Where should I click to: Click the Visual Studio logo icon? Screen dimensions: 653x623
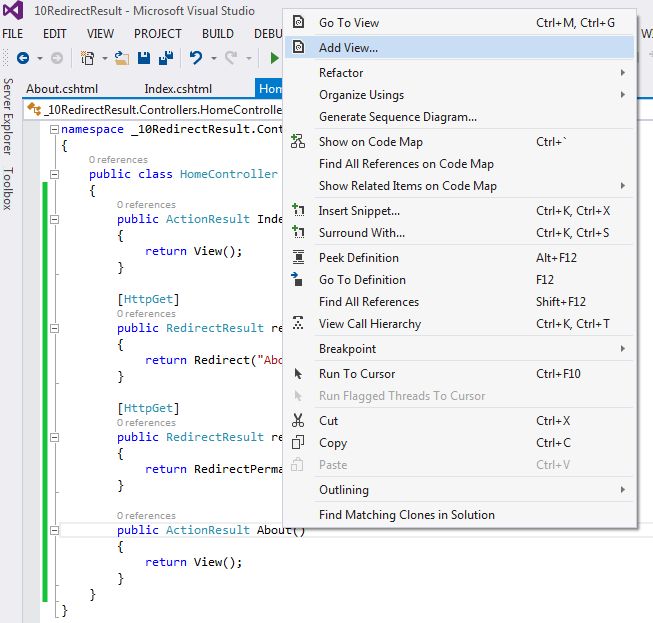coord(15,11)
